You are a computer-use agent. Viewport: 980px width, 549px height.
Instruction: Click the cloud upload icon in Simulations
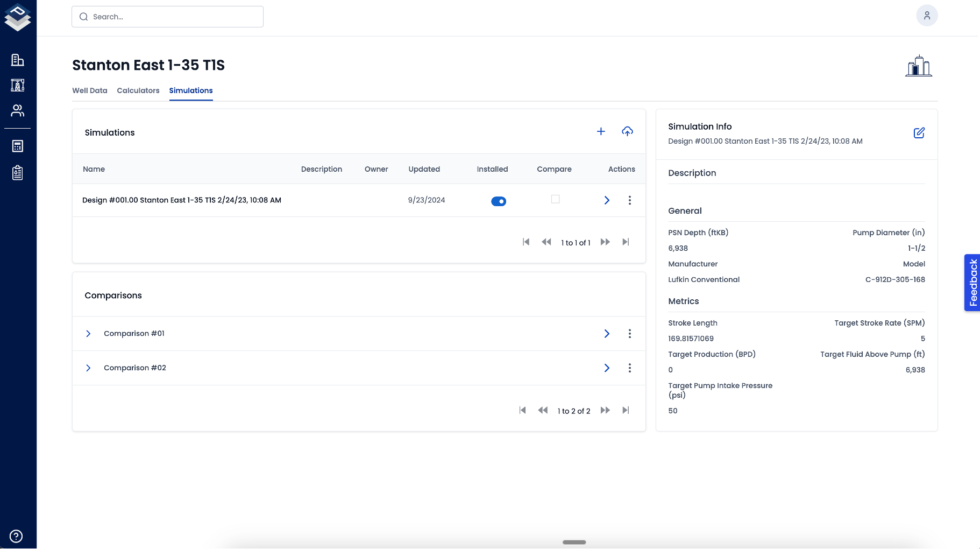coord(627,131)
